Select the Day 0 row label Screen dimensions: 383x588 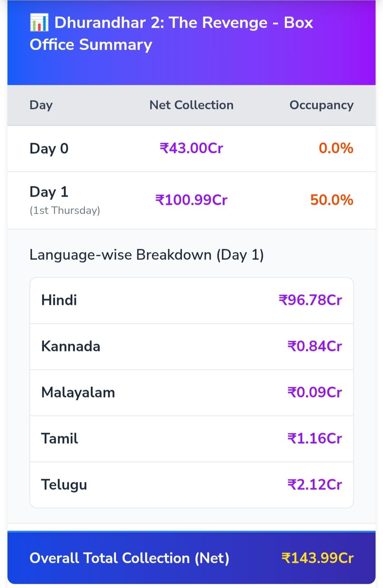click(x=49, y=148)
